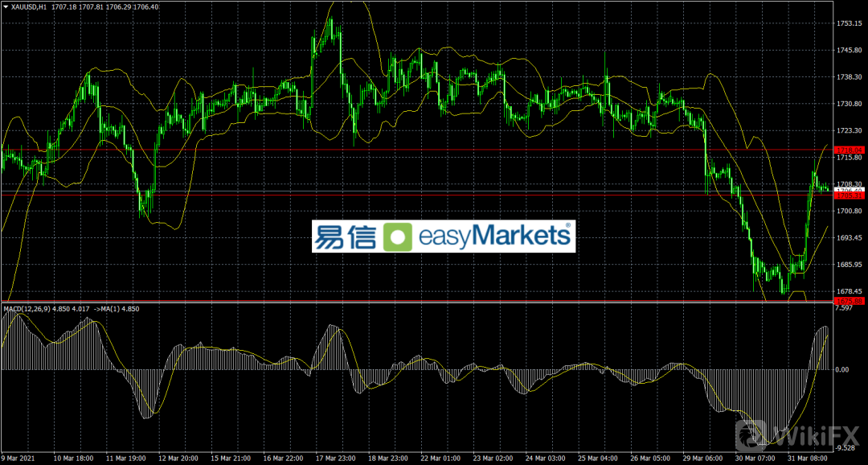This screenshot has height=465, width=868.
Task: Click the triangle arrow beside XAUUSD,H1
Action: 5,6
